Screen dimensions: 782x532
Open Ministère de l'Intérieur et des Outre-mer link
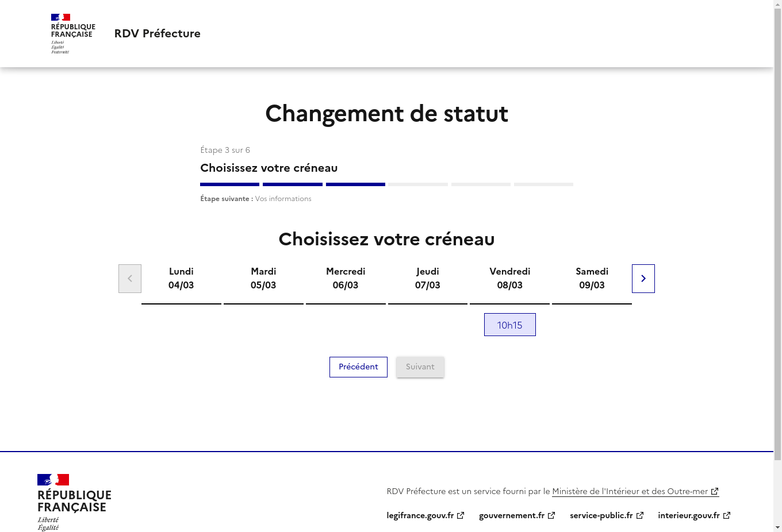point(635,491)
